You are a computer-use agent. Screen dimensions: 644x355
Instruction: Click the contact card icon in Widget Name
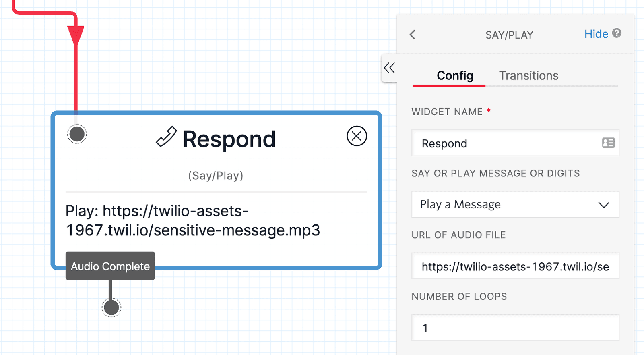click(x=608, y=143)
